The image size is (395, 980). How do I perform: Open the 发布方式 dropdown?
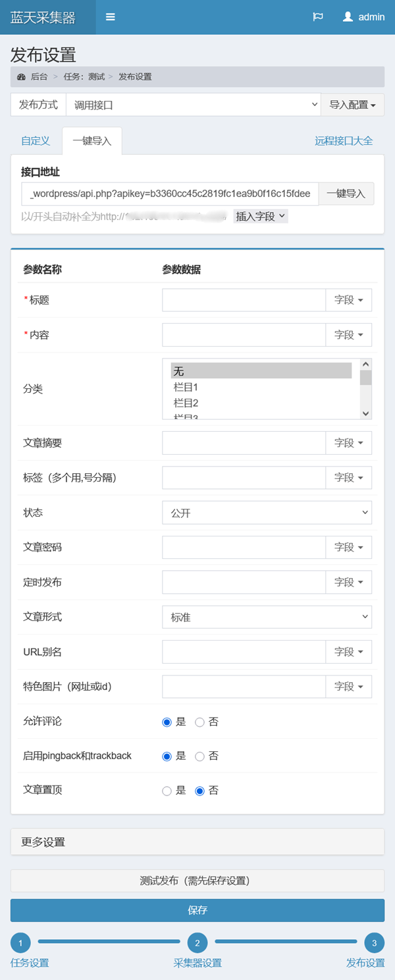coord(193,105)
